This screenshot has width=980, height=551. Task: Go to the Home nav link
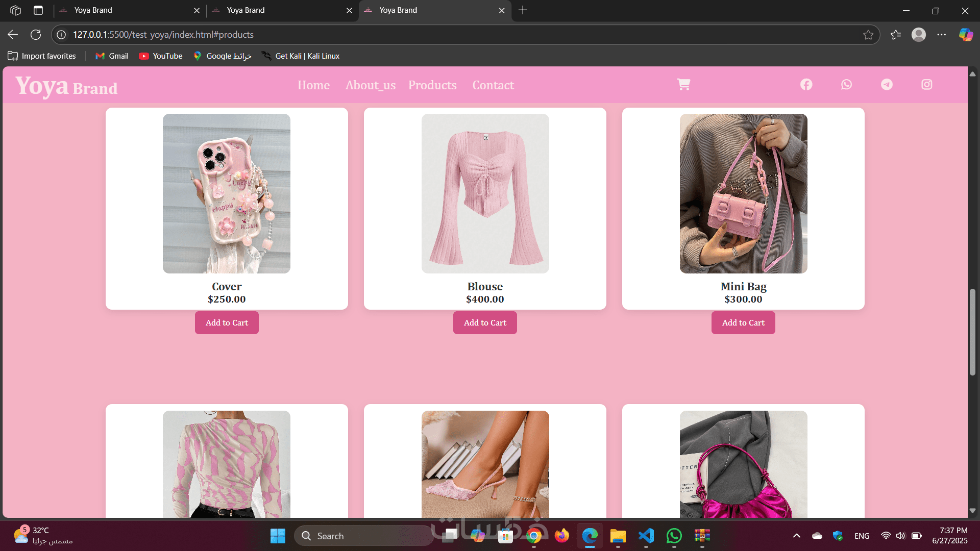point(313,85)
